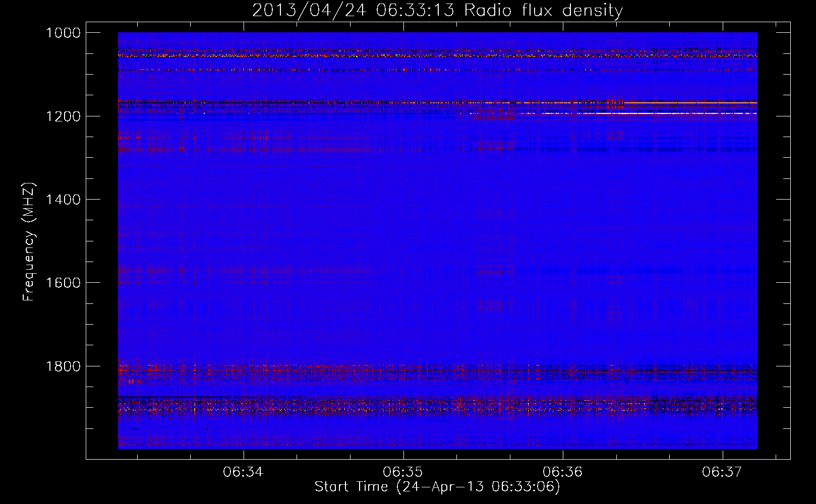Screen dimensions: 816x504
Task: Click the "Start Time (24-Apr-13 06:33:06)" x-axis label
Action: (x=437, y=487)
